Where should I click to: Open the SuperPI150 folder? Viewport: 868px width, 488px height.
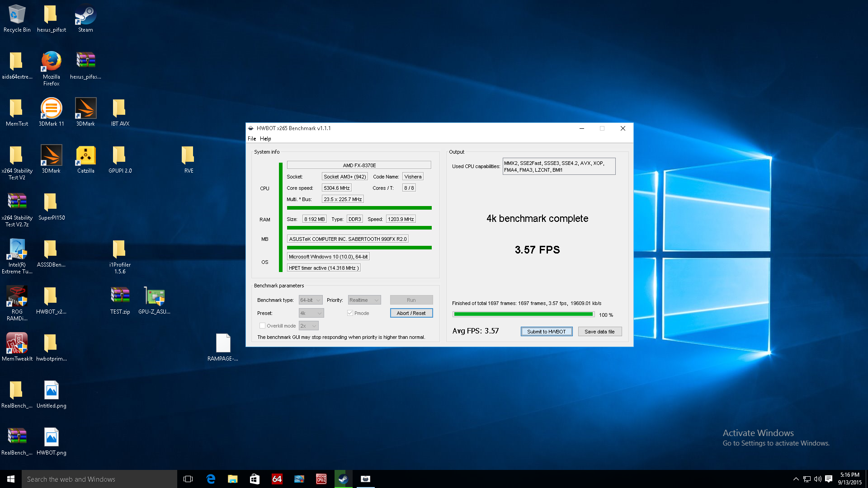[x=51, y=206]
